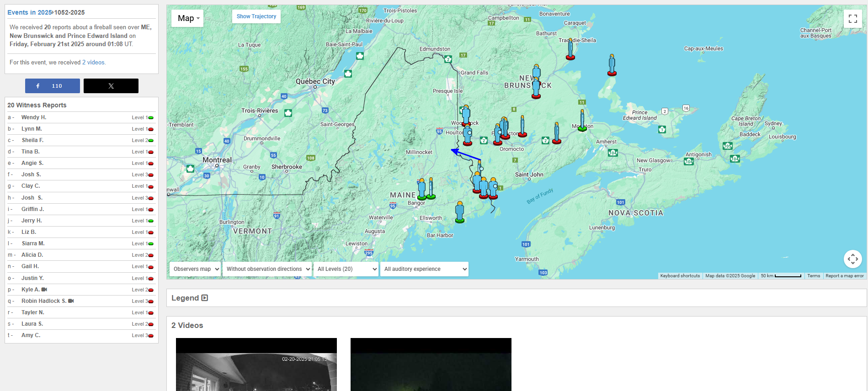Click the Saint John label on map
868x391 pixels.
529,174
